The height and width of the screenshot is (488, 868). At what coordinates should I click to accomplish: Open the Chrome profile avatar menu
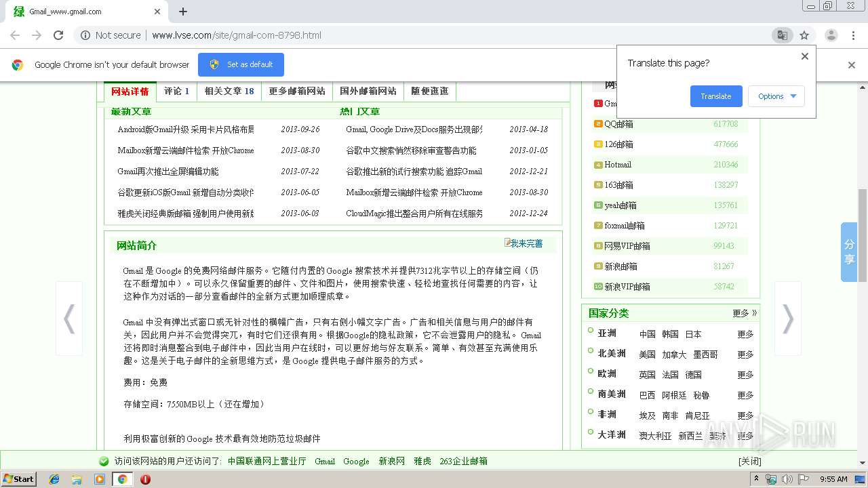(831, 35)
